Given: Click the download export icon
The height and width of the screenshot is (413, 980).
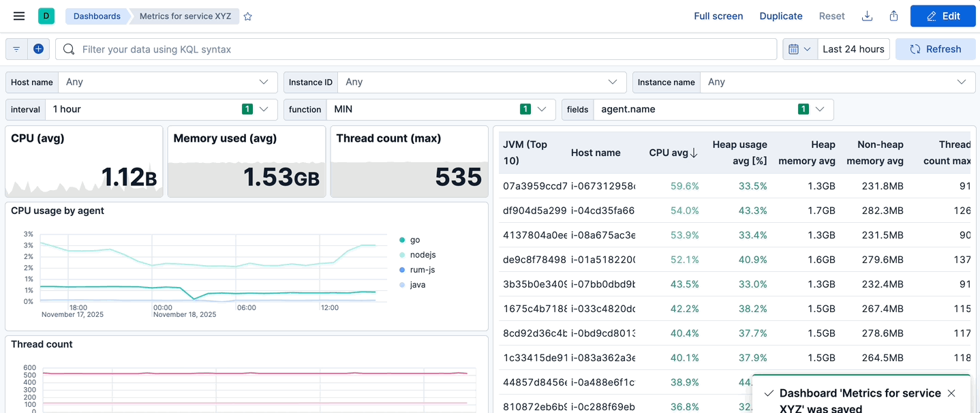Looking at the screenshot, I should [x=867, y=16].
